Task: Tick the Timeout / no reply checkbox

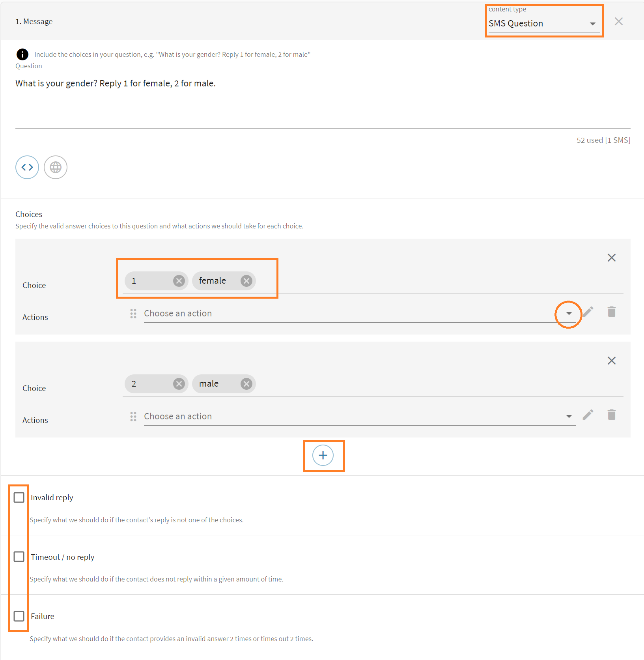Action: point(19,557)
